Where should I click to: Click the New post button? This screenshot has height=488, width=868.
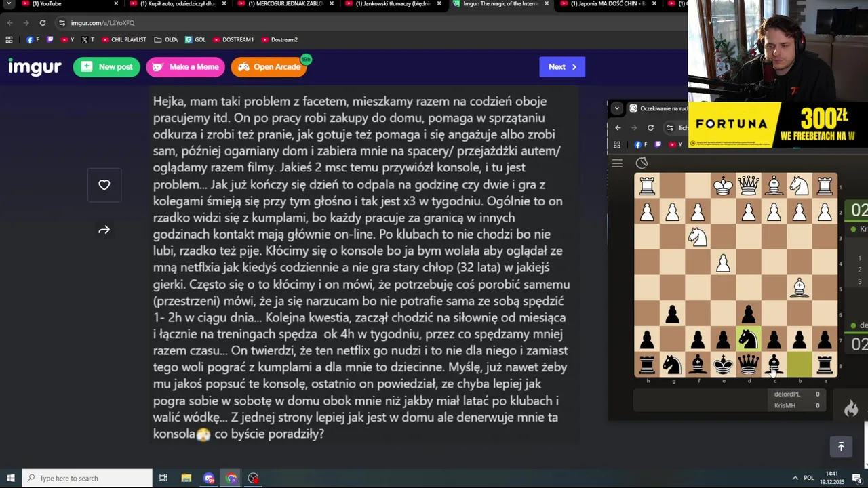click(x=106, y=67)
